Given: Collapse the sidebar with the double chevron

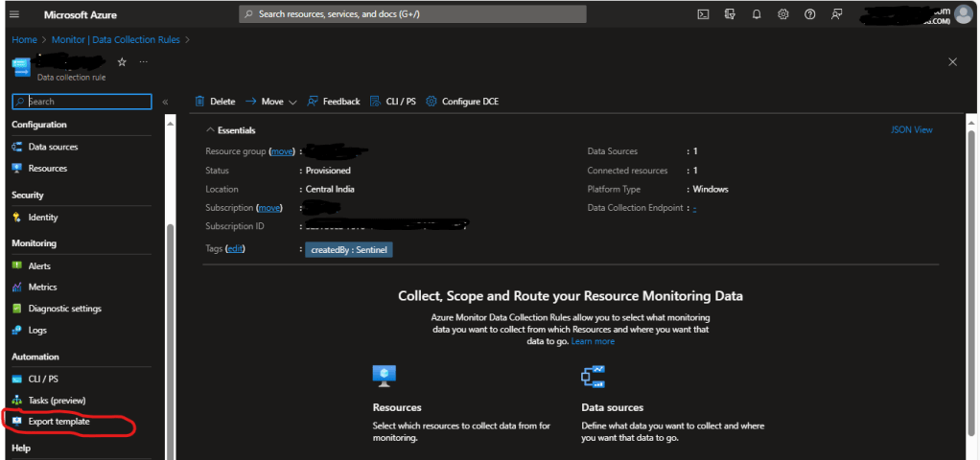Looking at the screenshot, I should (165, 102).
